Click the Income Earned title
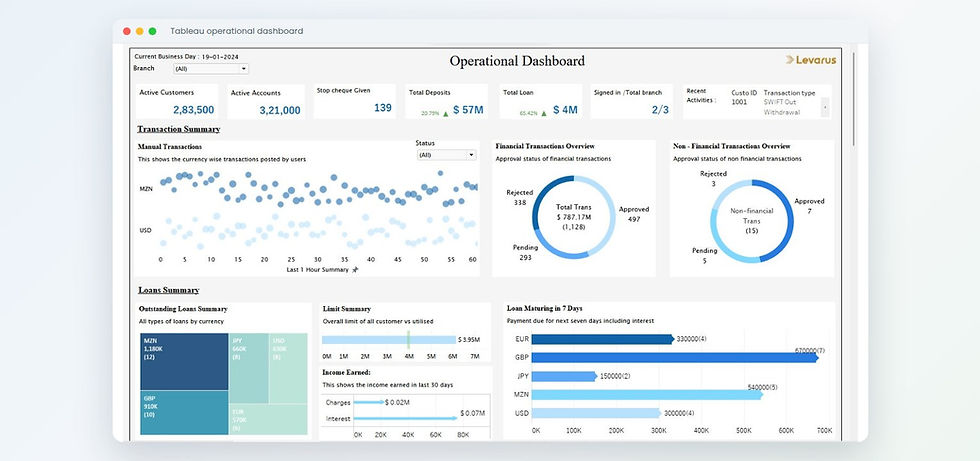This screenshot has width=980, height=461. point(346,372)
